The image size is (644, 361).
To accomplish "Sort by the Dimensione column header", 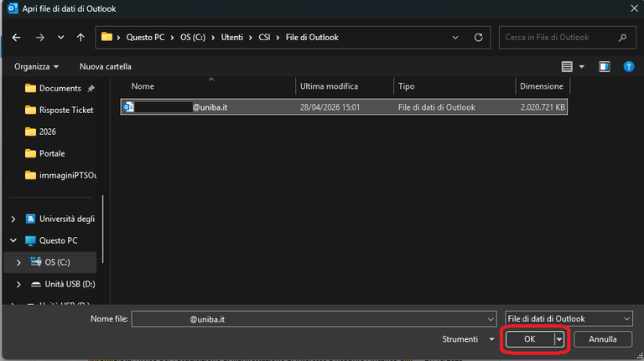I will [x=542, y=86].
